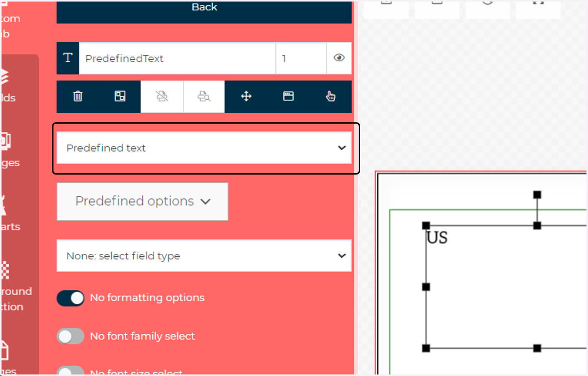Delete field with the trash icon
Viewport: 588px width, 376px height.
point(78,97)
